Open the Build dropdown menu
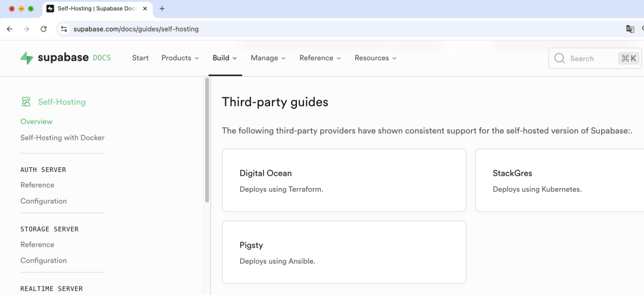Image resolution: width=644 pixels, height=295 pixels. [x=225, y=58]
